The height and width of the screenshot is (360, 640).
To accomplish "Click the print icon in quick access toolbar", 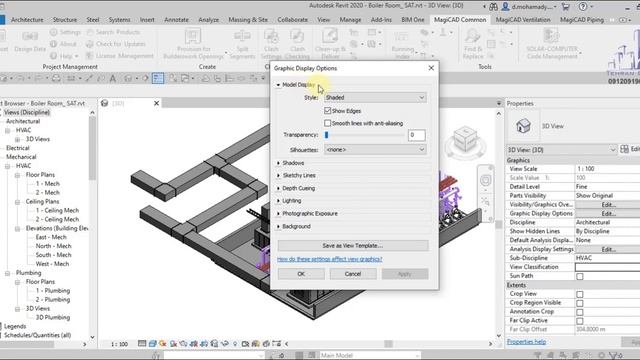I will point(56,78).
